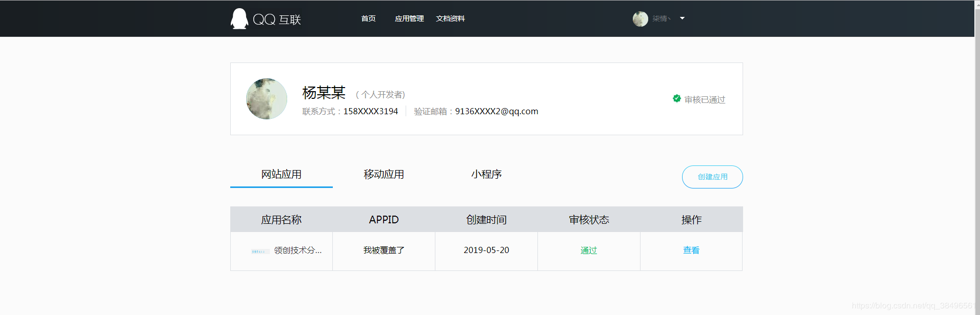Switch to the 网站应用 tab
The width and height of the screenshot is (980, 315).
pyautogui.click(x=281, y=175)
